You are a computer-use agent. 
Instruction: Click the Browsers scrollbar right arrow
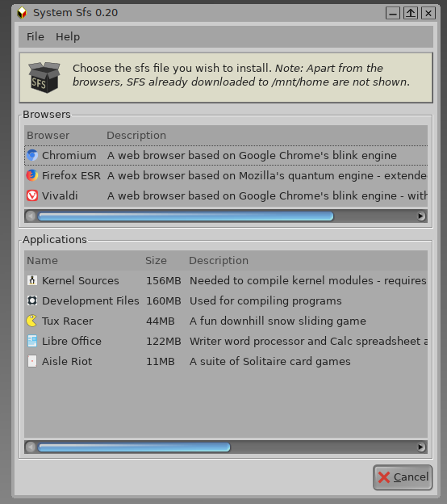421,216
